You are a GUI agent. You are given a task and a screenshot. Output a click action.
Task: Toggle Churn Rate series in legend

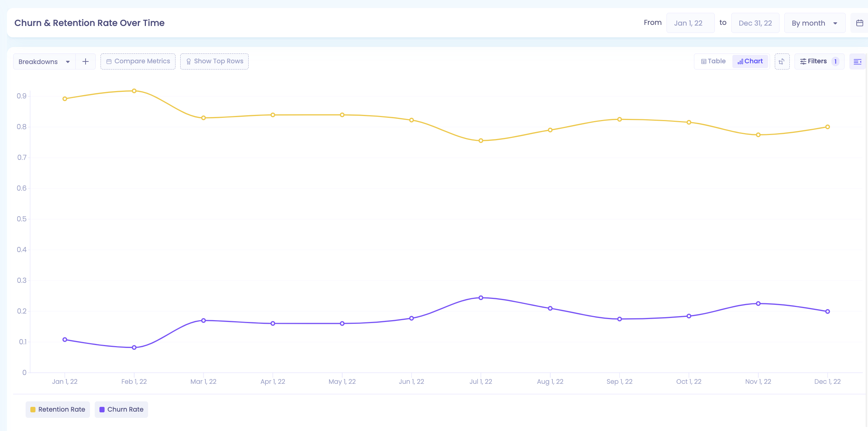(x=121, y=409)
